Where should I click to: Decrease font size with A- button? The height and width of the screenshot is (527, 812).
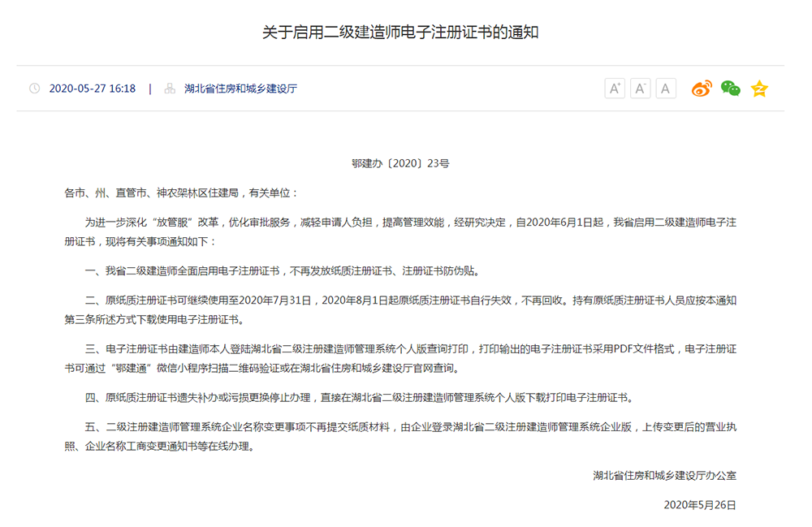click(x=641, y=89)
